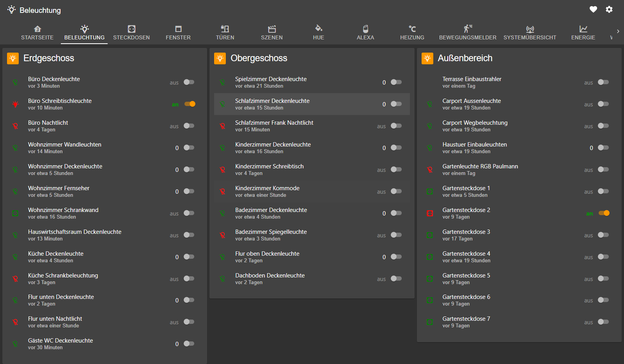This screenshot has height=364, width=624.
Task: Click the bulb icon of Spielzimmer Deckenleuchte
Action: click(x=222, y=82)
